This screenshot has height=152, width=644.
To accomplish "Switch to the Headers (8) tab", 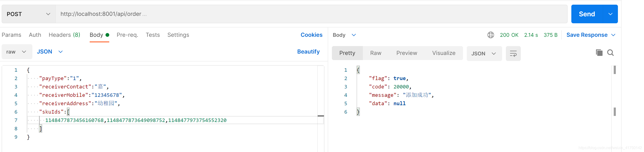I will click(x=64, y=35).
